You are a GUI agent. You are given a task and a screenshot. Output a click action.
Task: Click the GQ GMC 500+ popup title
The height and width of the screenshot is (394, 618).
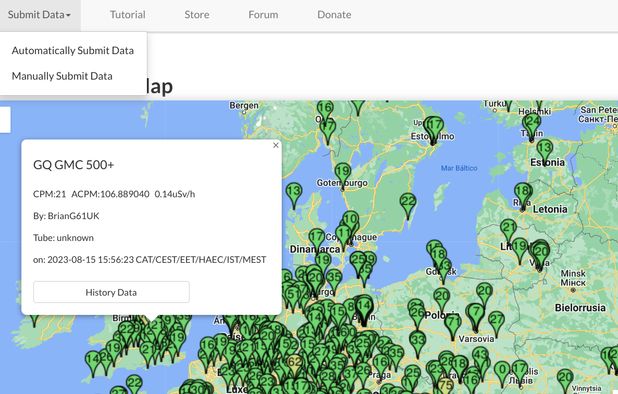point(74,165)
